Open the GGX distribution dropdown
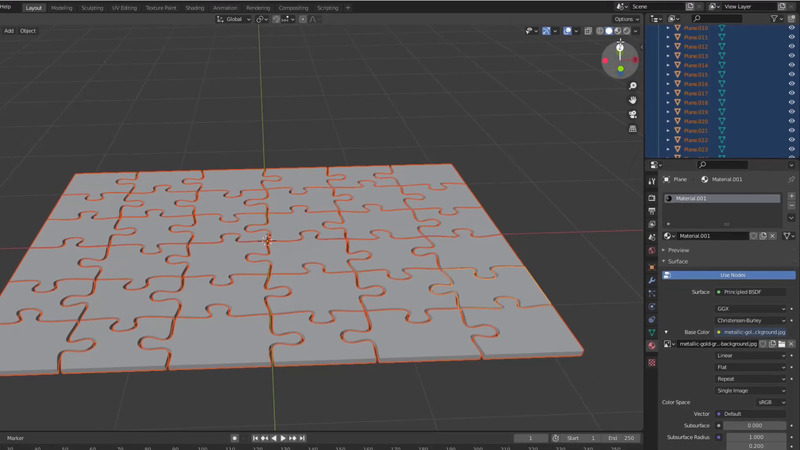The width and height of the screenshot is (800, 450). coord(750,309)
